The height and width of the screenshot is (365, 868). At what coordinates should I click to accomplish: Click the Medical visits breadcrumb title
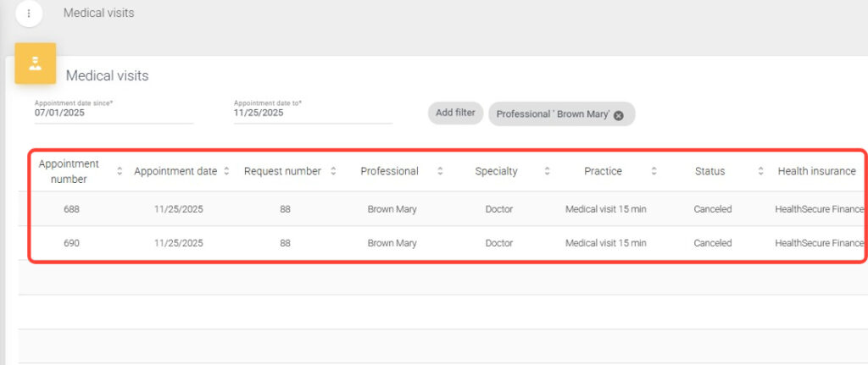coord(98,14)
